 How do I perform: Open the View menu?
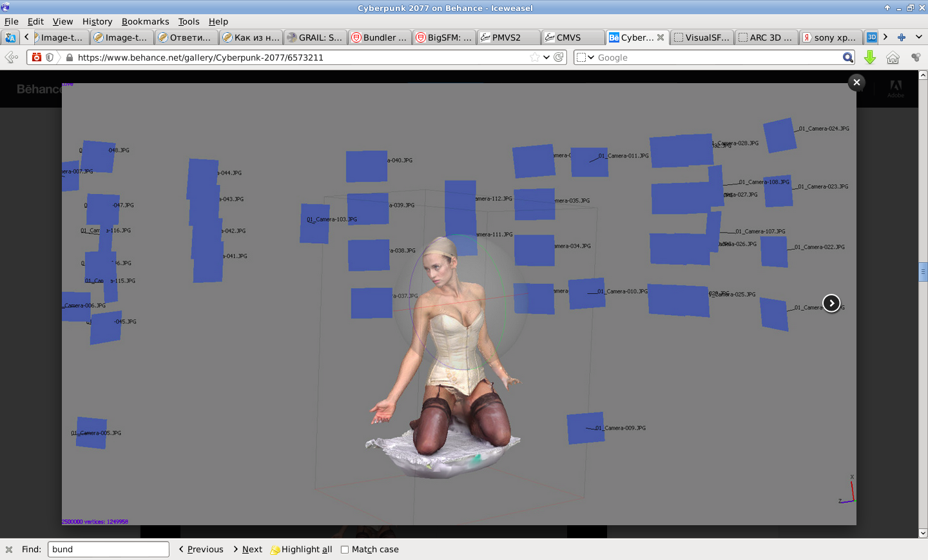[63, 21]
